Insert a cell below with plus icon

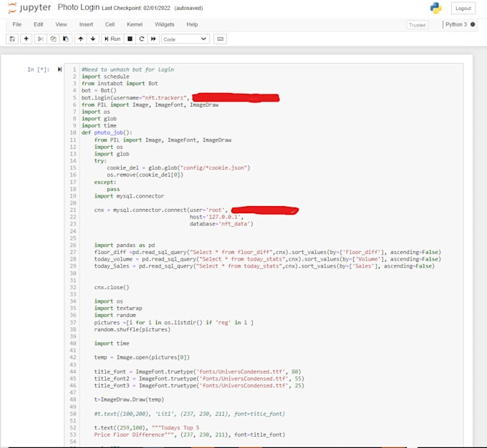coord(26,39)
